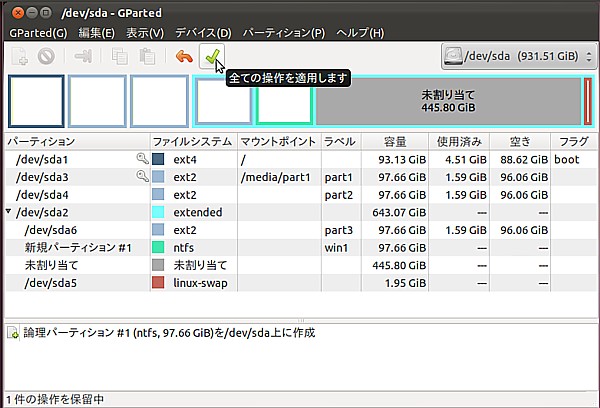Sort by 使用済み column header
The height and width of the screenshot is (408, 600).
(x=459, y=142)
